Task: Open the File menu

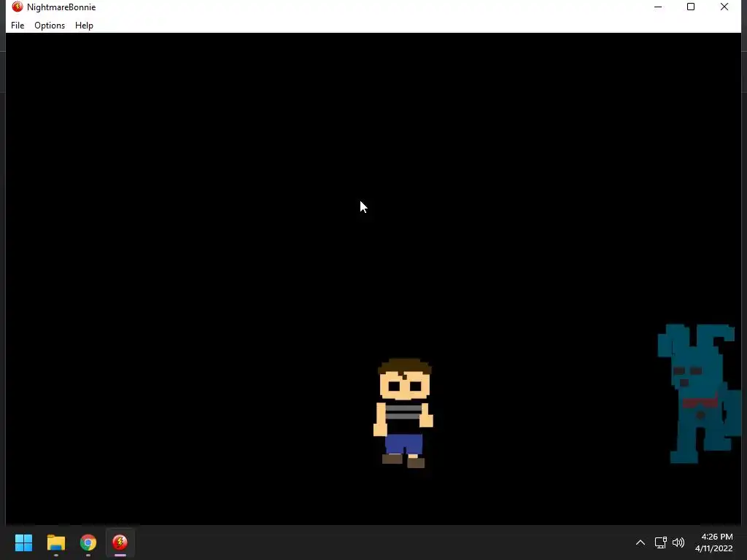Action: (18, 26)
